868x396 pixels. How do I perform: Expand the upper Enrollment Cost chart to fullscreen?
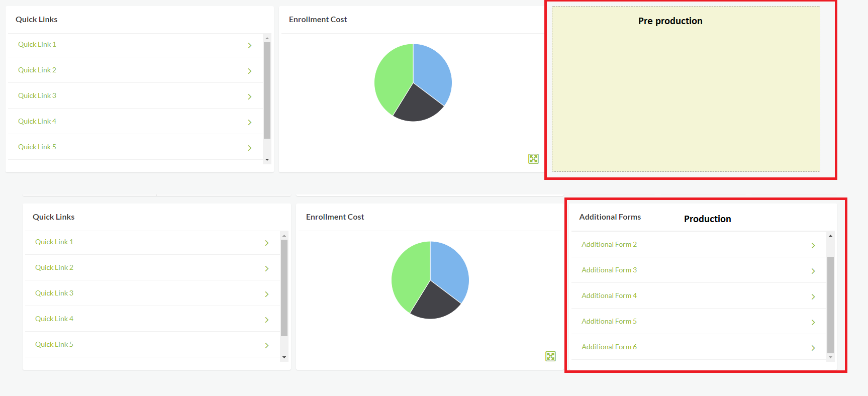click(x=533, y=159)
